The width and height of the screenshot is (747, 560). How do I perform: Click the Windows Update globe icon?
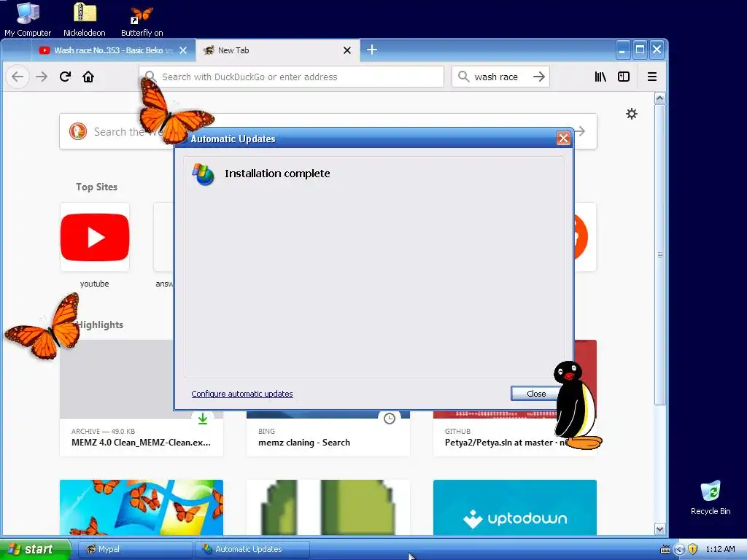pos(204,174)
